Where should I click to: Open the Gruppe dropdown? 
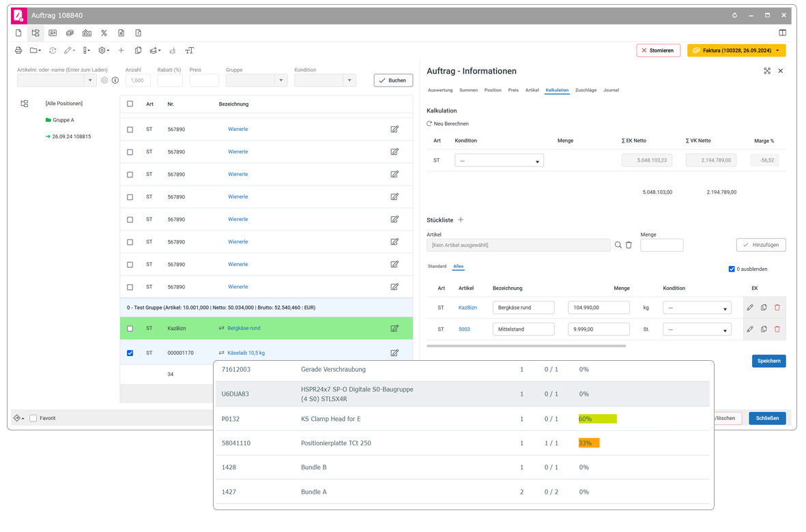click(280, 80)
